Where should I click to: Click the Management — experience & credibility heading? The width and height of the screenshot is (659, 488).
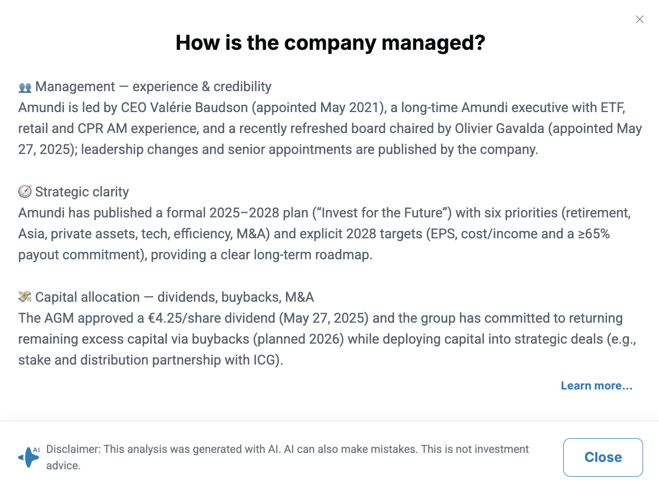153,87
